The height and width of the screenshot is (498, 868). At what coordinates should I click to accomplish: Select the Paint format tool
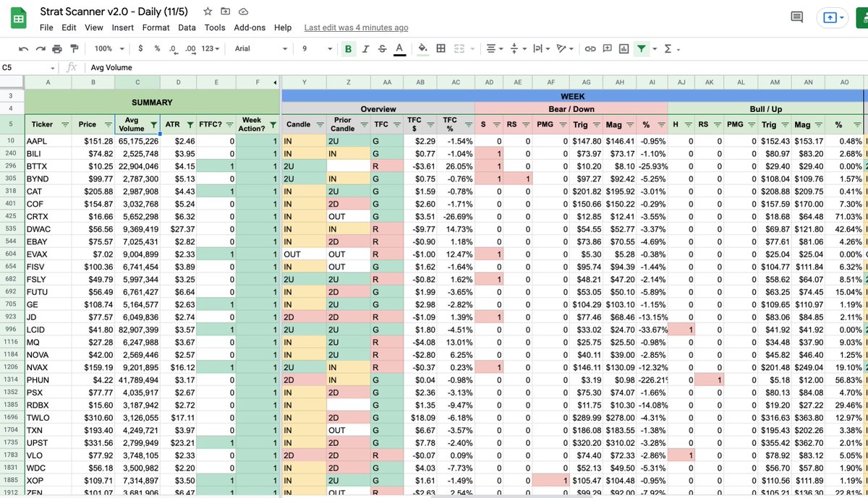point(74,48)
